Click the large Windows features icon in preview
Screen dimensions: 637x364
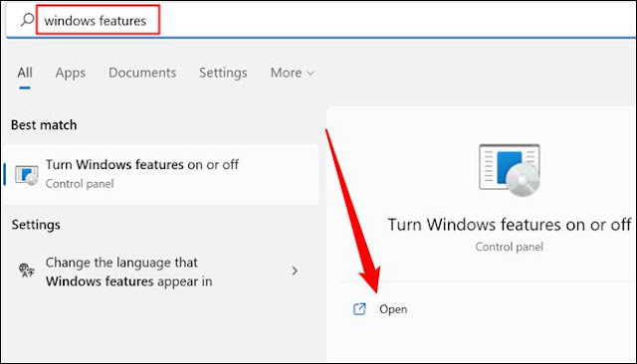510,170
